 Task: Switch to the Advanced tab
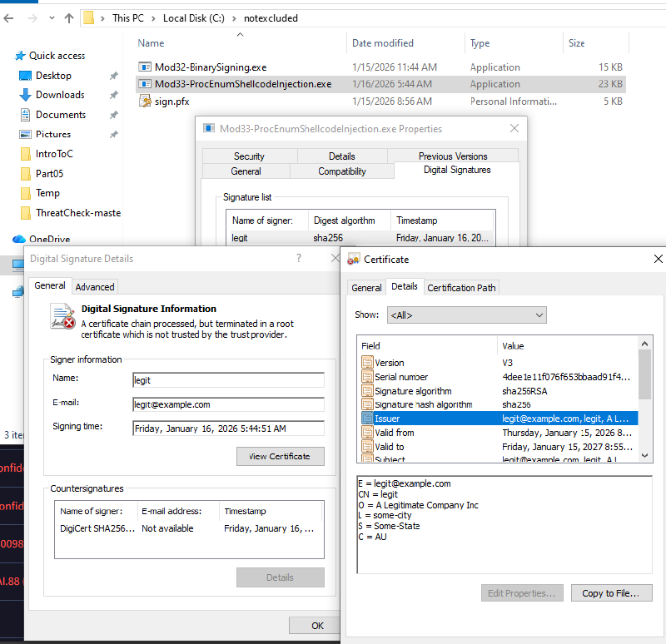click(x=95, y=286)
